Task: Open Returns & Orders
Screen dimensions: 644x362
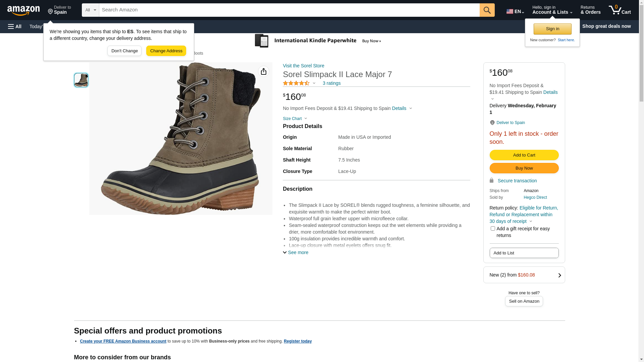Action: click(x=590, y=10)
